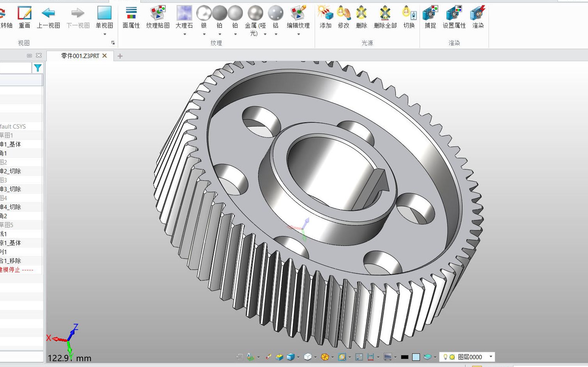Toggle layer lightbulb visibility in 图层0000
This screenshot has width=588, height=367.
click(445, 357)
